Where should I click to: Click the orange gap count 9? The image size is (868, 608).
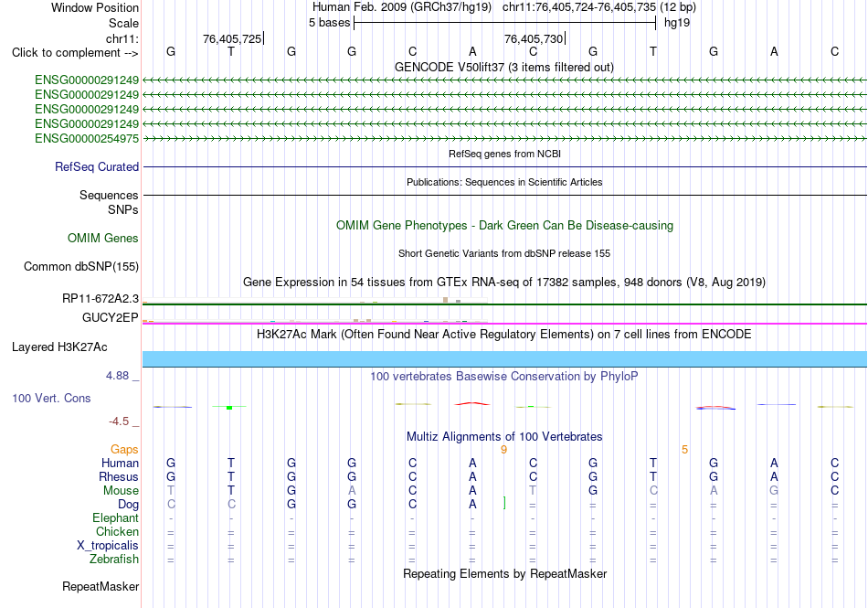tap(503, 450)
